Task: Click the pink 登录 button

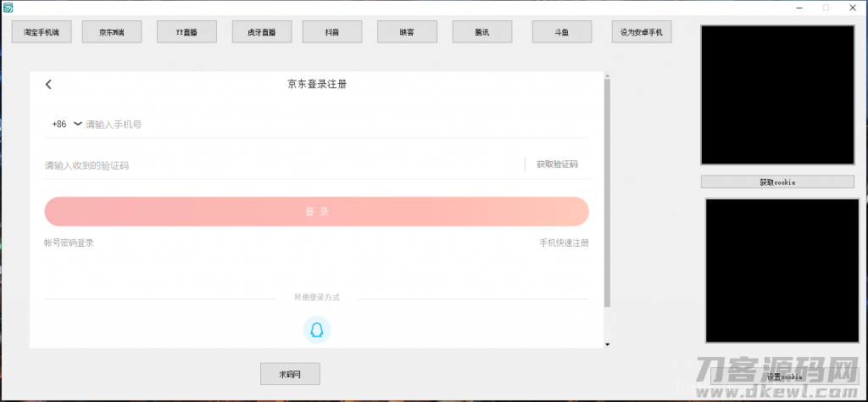Action: pyautogui.click(x=317, y=211)
